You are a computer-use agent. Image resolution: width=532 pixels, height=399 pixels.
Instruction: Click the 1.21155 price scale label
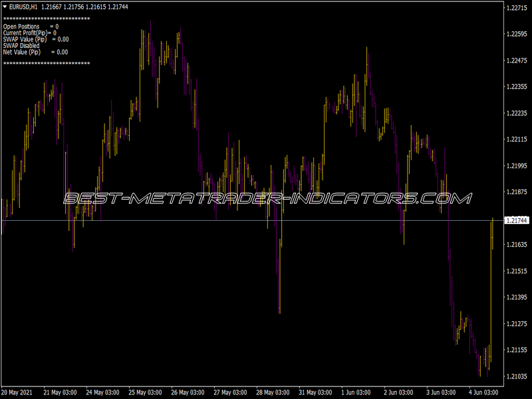[x=517, y=350]
